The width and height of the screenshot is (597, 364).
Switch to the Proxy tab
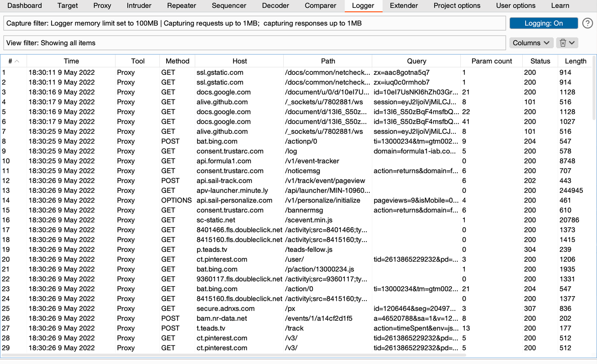click(x=102, y=6)
